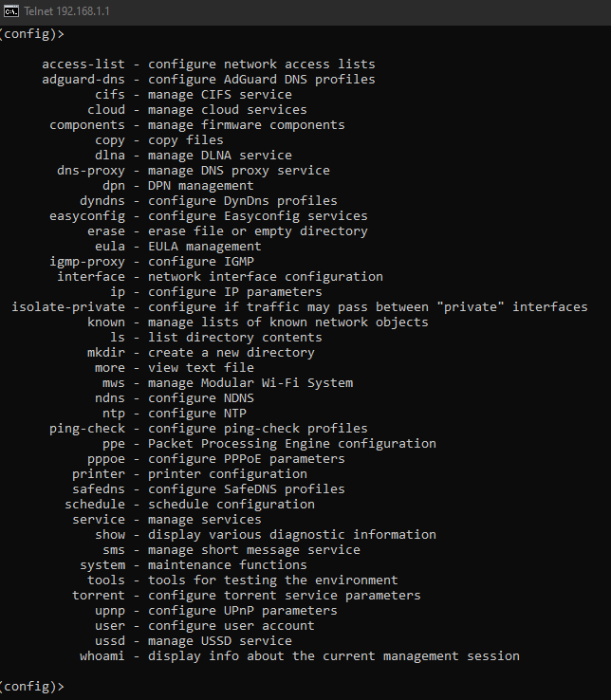Click the access-list command name
Screen dimensions: 611x700
(x=83, y=64)
